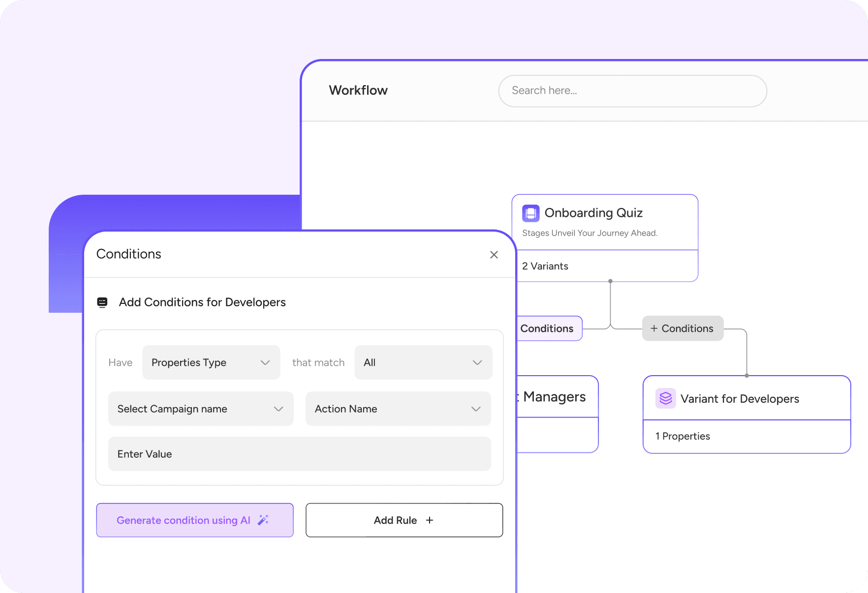Click Add Conditions for Developers heading
Screen dimensions: 868x593
202,302
